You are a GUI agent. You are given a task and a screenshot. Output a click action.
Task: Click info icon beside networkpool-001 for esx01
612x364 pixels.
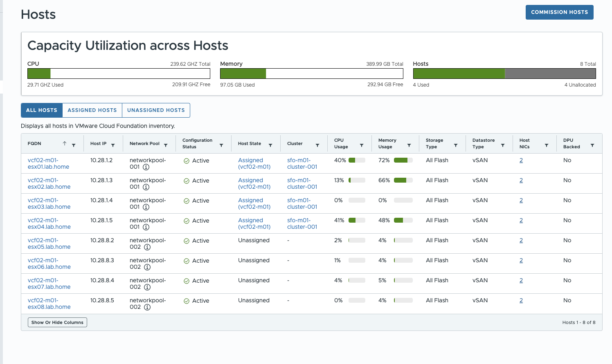click(x=146, y=167)
